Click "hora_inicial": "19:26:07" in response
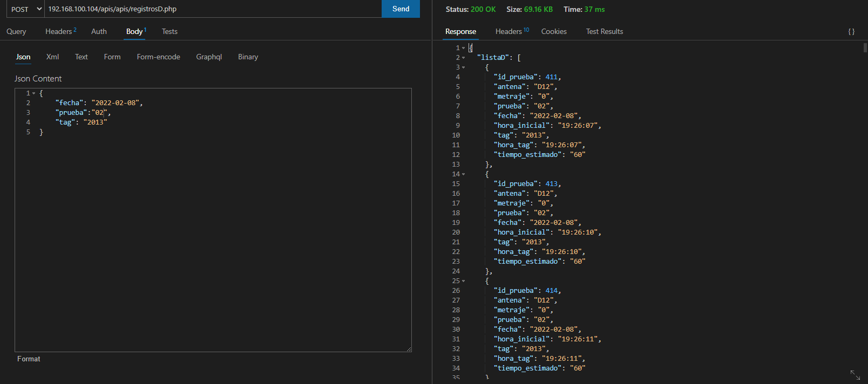 pyautogui.click(x=547, y=126)
